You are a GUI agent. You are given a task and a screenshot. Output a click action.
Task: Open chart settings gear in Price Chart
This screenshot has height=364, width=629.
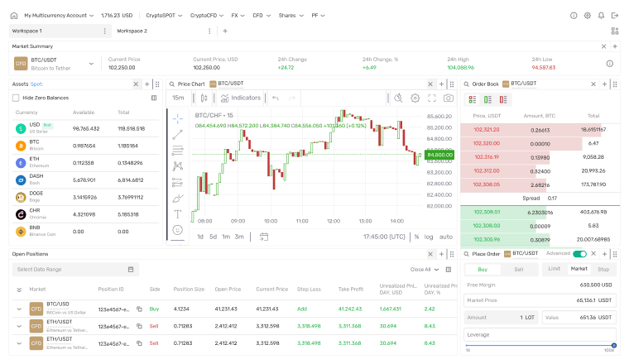point(415,98)
